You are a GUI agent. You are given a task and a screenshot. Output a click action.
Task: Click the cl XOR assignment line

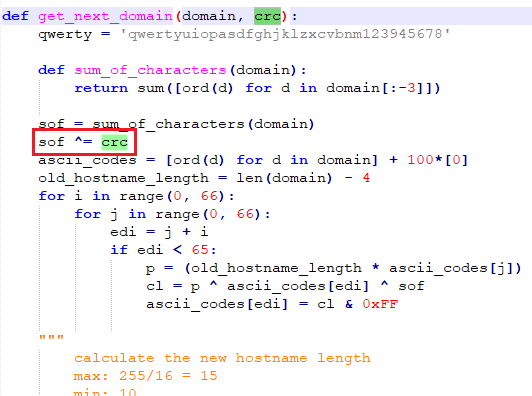(x=285, y=286)
